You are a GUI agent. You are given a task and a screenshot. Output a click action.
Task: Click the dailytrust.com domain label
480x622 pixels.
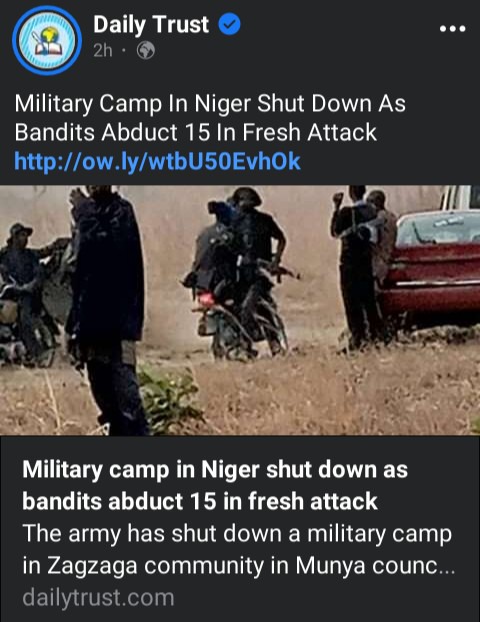98,597
